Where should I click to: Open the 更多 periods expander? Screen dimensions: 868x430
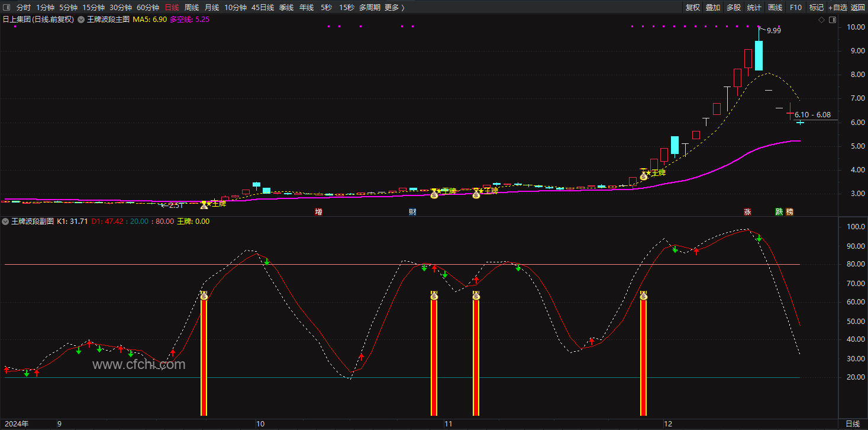click(x=395, y=8)
